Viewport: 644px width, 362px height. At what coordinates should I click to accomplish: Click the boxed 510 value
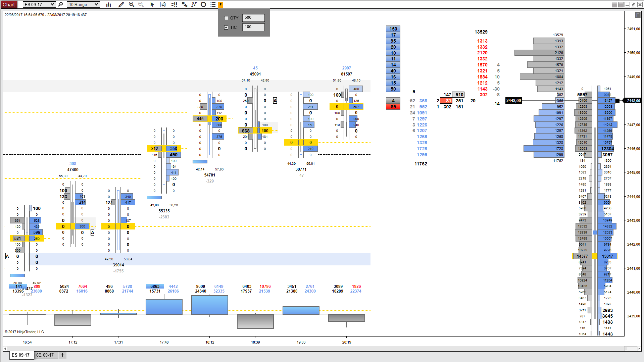point(458,95)
